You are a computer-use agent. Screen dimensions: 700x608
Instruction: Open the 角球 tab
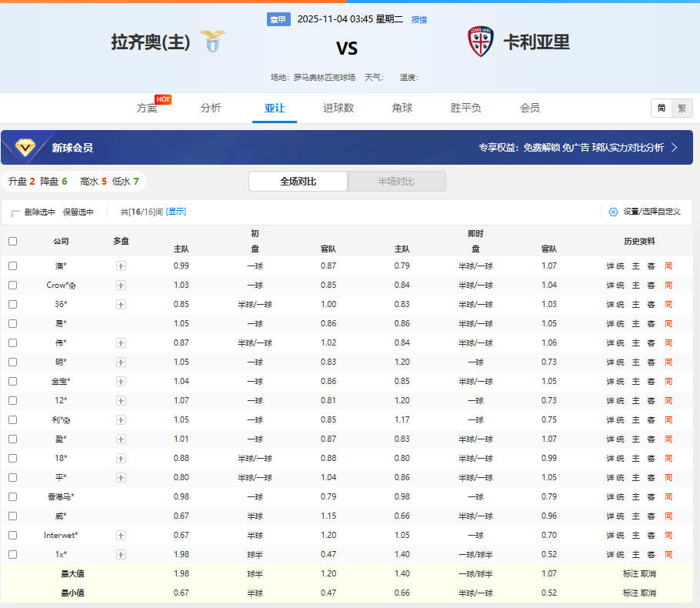tap(402, 108)
